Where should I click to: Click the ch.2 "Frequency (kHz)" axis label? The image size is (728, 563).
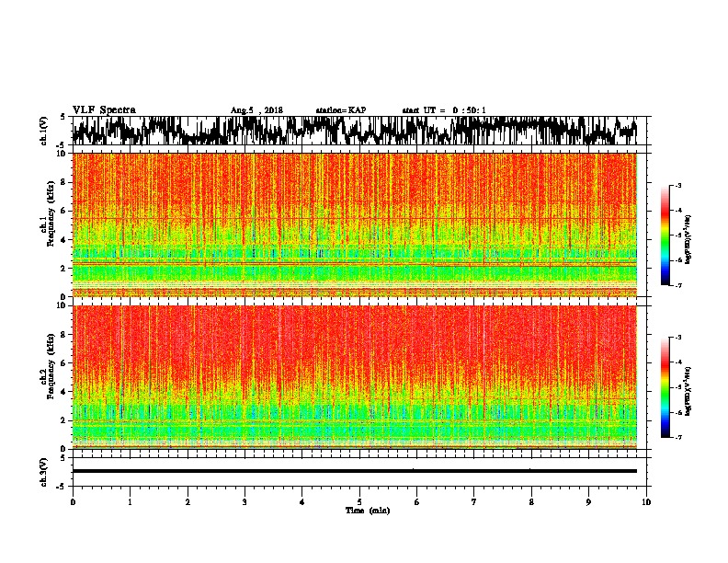tap(51, 368)
